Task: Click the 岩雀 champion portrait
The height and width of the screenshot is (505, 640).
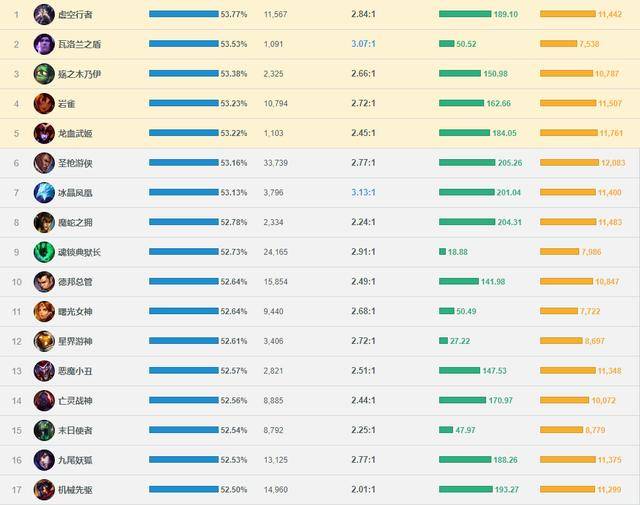Action: point(44,104)
